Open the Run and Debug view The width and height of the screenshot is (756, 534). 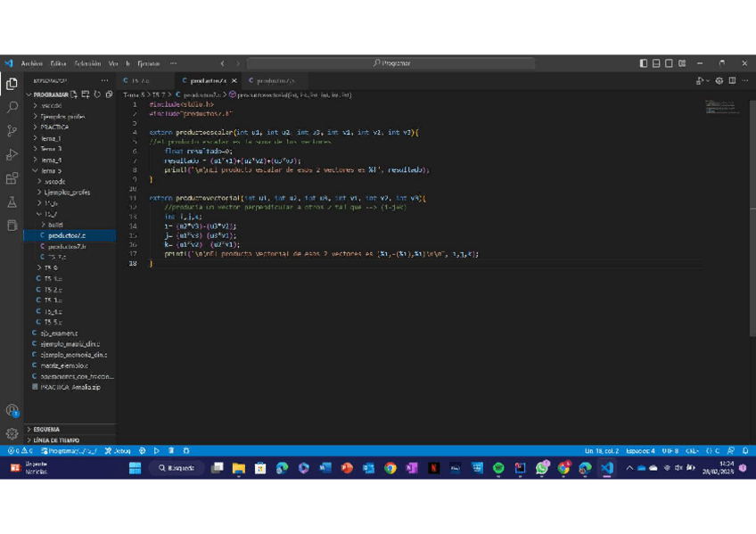pos(12,155)
